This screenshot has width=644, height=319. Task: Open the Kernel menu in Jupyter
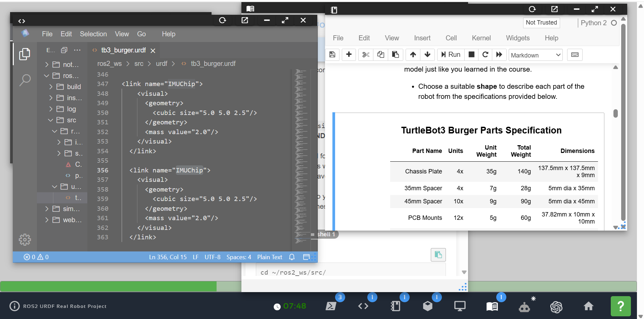pyautogui.click(x=481, y=38)
